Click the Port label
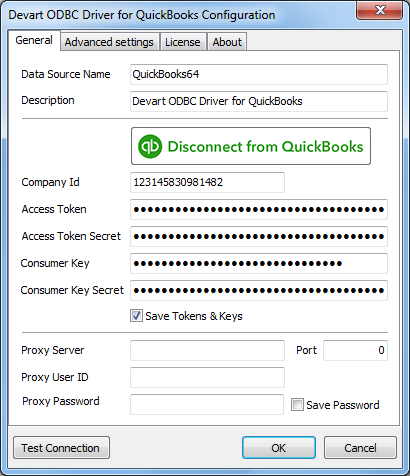Viewport: 410px width, 476px height. (306, 350)
